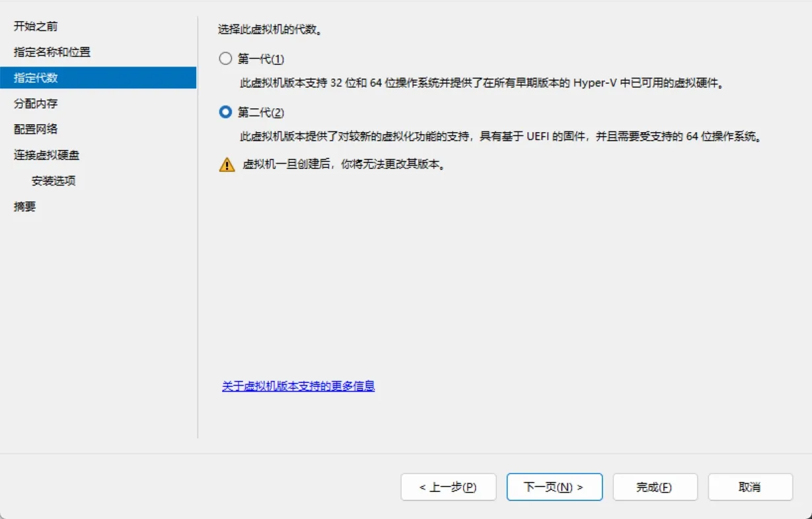Click the 第二代(2) option label

(x=261, y=112)
